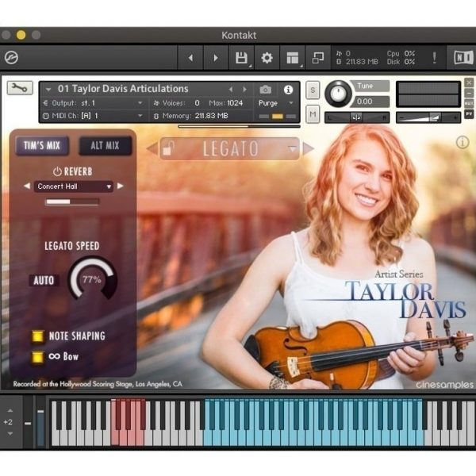This screenshot has width=476, height=476.
Task: Click the instrument name 01 Taylor Davis Articulations
Action: pos(123,89)
